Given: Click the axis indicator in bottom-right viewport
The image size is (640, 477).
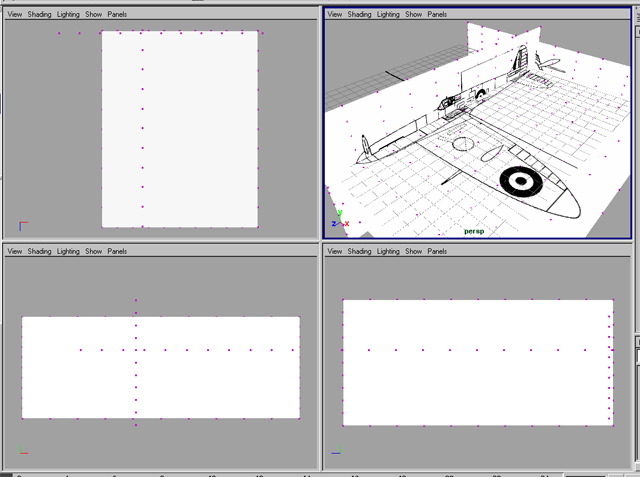Looking at the screenshot, I should coord(336,450).
